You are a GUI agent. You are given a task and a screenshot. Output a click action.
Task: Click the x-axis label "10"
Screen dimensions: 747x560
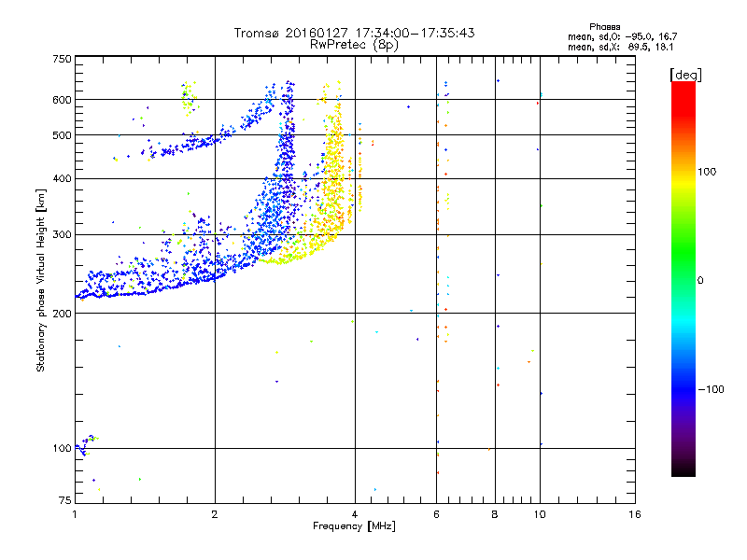(540, 514)
